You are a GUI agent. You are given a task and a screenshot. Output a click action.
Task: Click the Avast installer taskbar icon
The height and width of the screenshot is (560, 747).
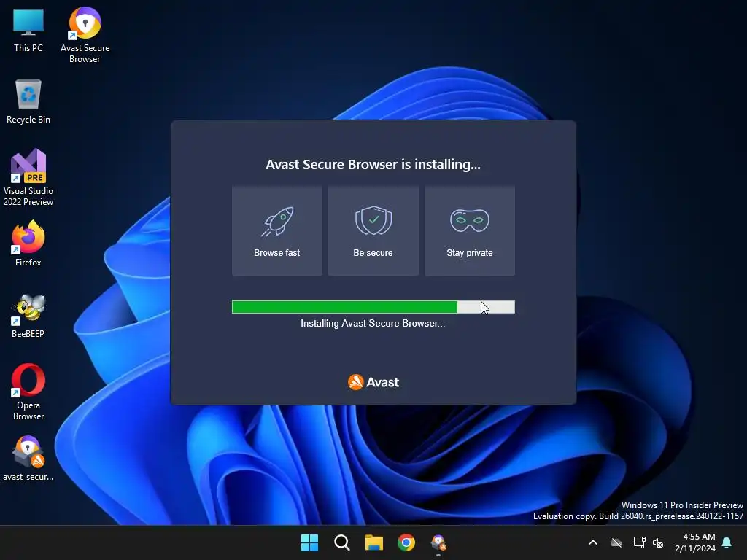[438, 542]
